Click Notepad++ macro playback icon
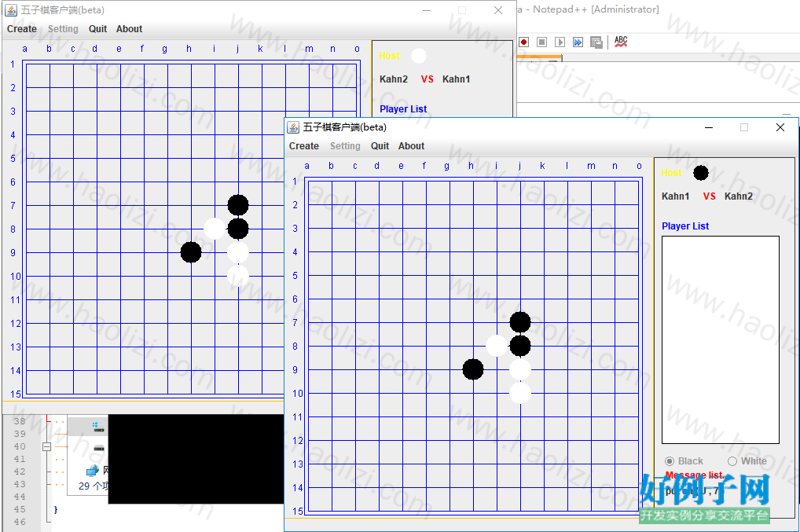The image size is (800, 532). pos(560,42)
